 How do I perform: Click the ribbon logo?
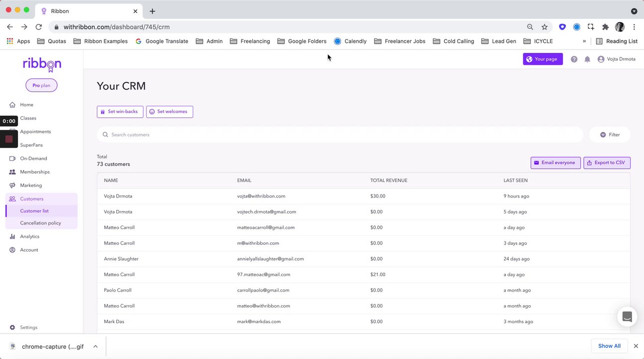42,65
